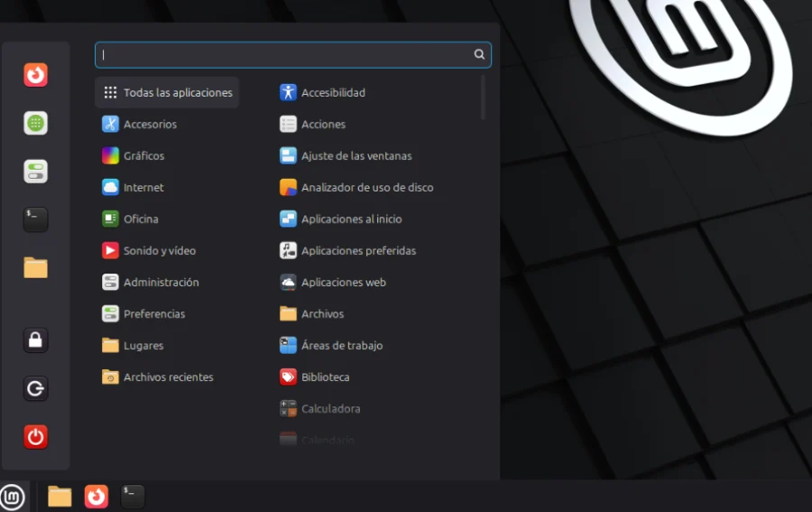Click the search magnifier icon
The image size is (812, 512).
coord(479,55)
